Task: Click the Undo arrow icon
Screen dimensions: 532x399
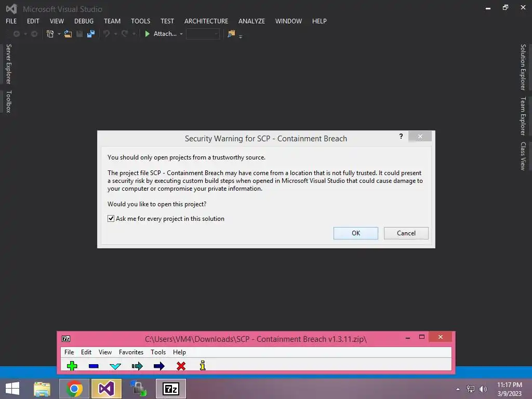Action: [x=107, y=34]
